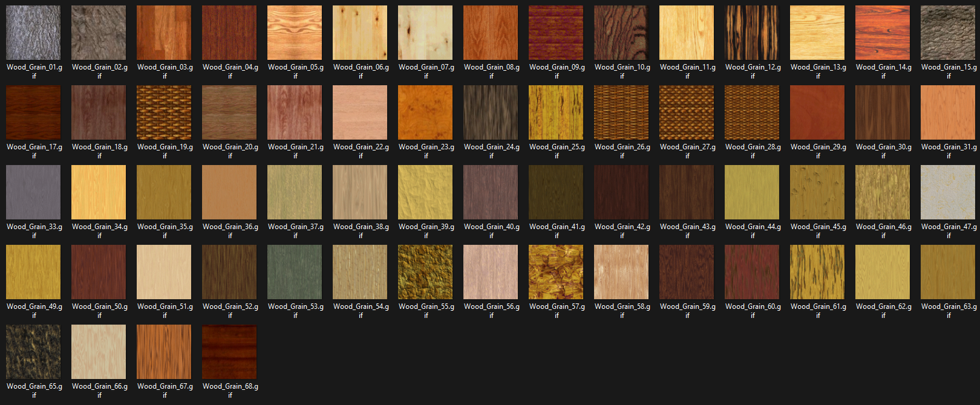Click Wood_Grain_51.gif cream colored thumbnail
Image resolution: width=980 pixels, height=405 pixels.
tap(164, 272)
